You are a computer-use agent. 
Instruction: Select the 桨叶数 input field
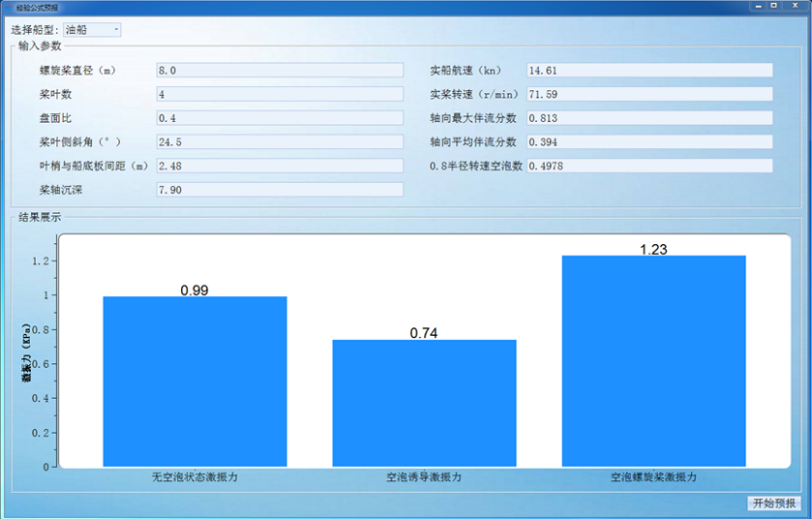coord(279,94)
